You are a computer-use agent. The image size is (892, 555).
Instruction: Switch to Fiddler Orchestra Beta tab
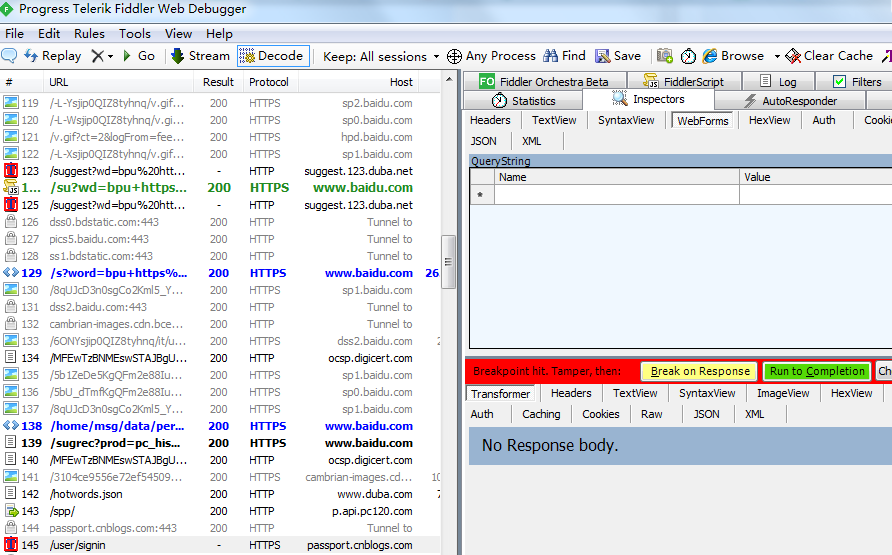coord(544,81)
